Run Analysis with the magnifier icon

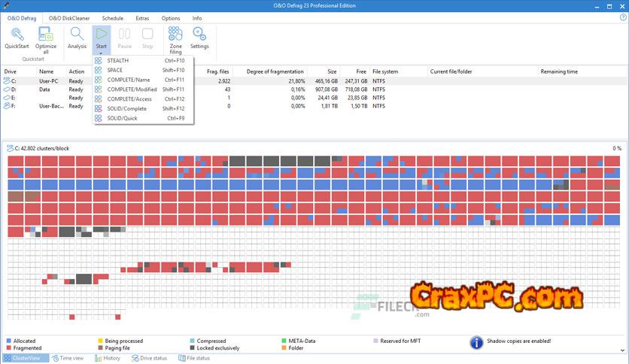click(x=77, y=34)
